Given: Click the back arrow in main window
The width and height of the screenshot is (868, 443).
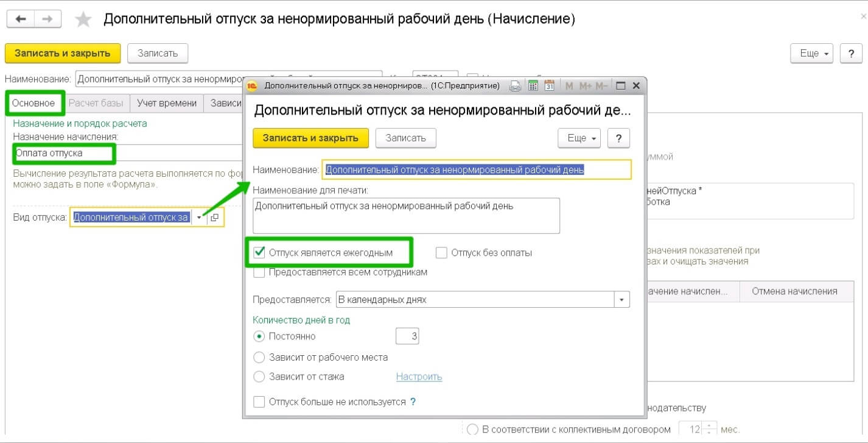Looking at the screenshot, I should coord(21,19).
